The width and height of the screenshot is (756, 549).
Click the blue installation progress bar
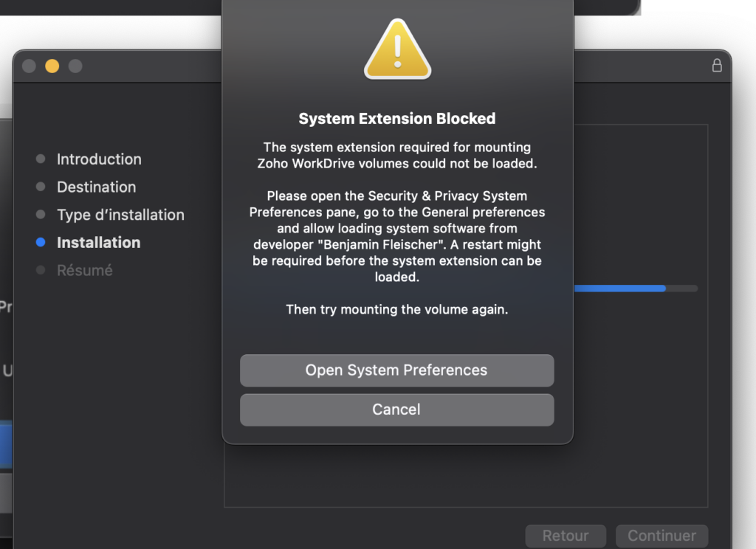tap(636, 289)
